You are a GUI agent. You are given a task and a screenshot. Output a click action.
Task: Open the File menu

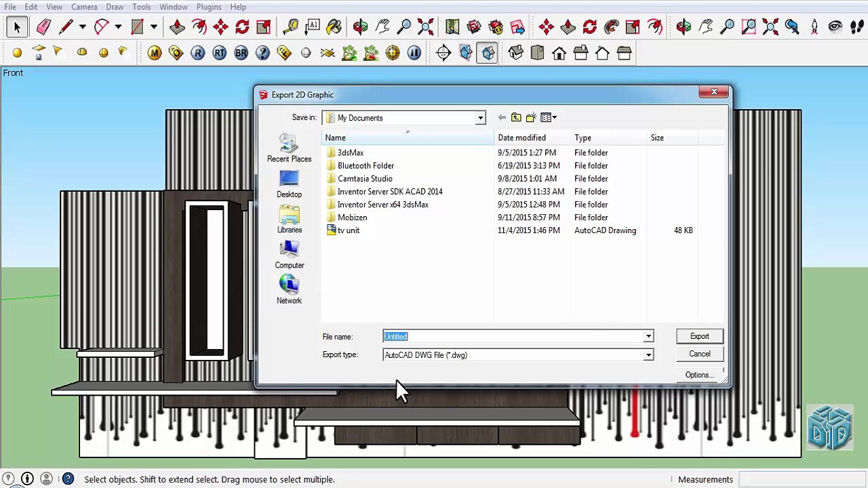[10, 7]
